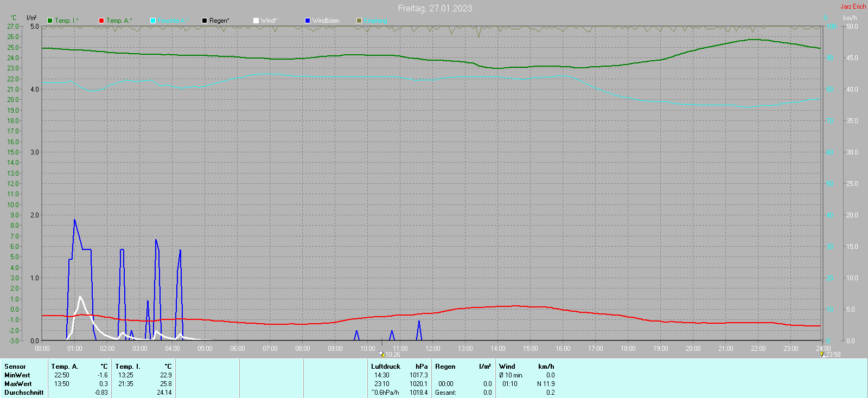Click the '50.0' km/h axis label
Image resolution: width=868 pixels, height=398 pixels.
click(x=852, y=26)
